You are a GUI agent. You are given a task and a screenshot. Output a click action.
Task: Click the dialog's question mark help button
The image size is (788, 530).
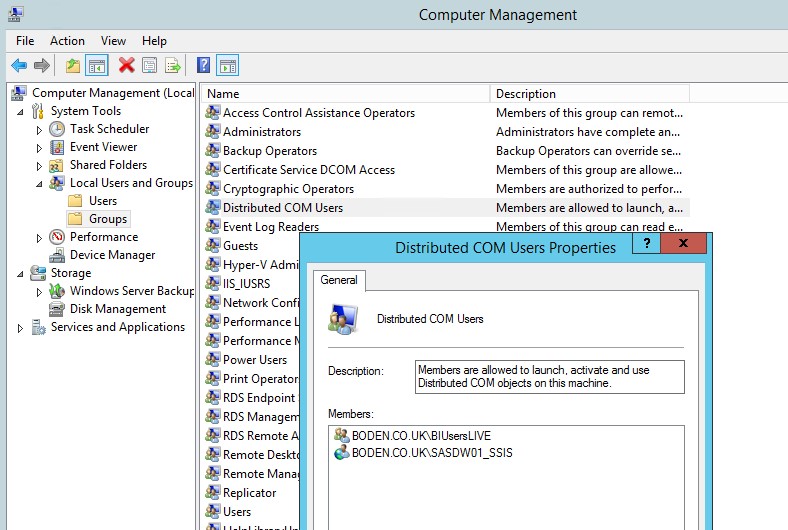[647, 243]
